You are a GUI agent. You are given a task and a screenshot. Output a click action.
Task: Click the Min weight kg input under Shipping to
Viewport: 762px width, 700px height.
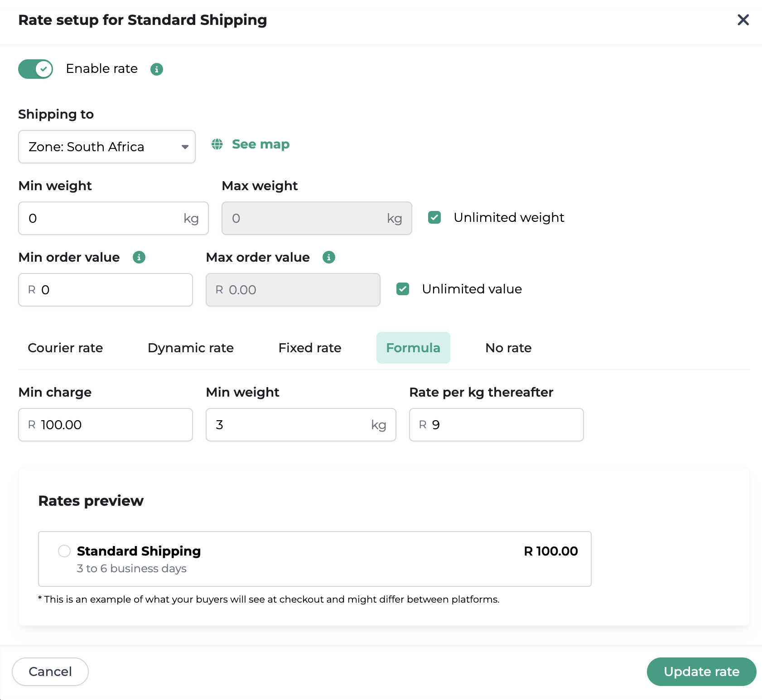pos(114,218)
